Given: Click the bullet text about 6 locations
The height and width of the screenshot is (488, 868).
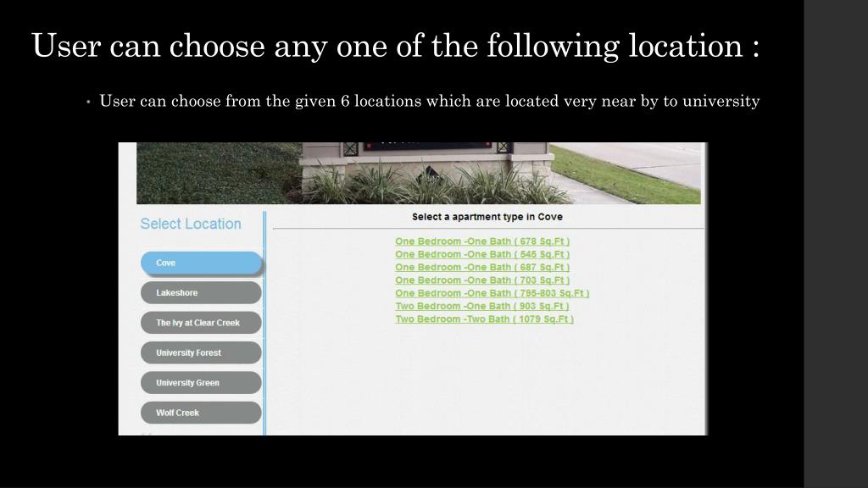Looking at the screenshot, I should 429,102.
